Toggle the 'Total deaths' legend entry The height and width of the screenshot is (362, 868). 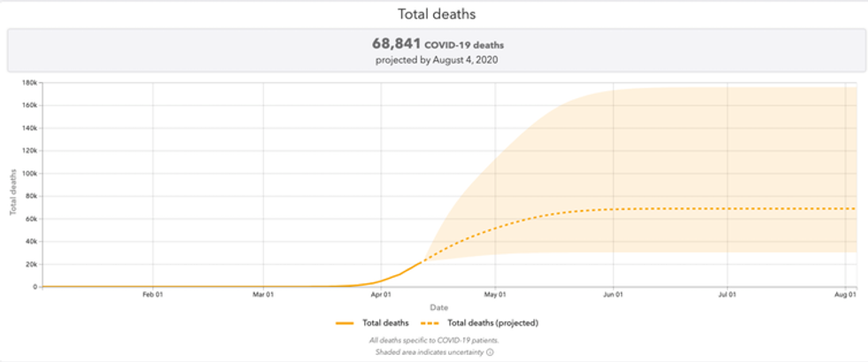pyautogui.click(x=385, y=323)
